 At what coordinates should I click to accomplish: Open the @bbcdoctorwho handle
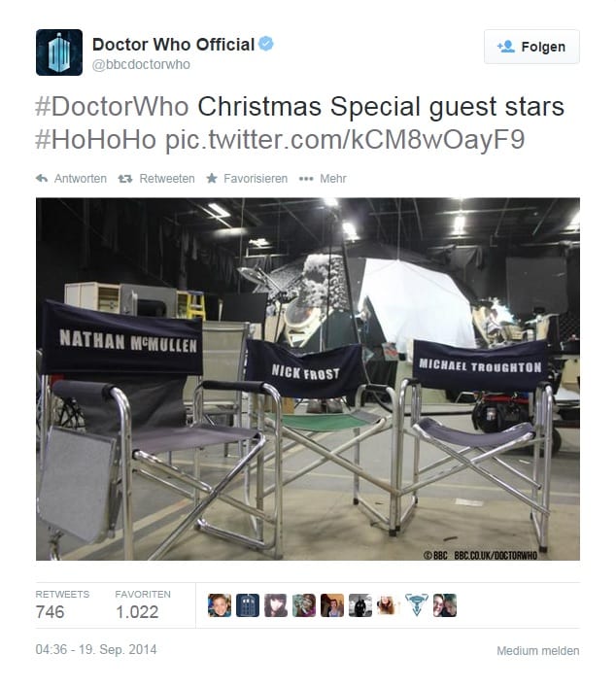[141, 64]
